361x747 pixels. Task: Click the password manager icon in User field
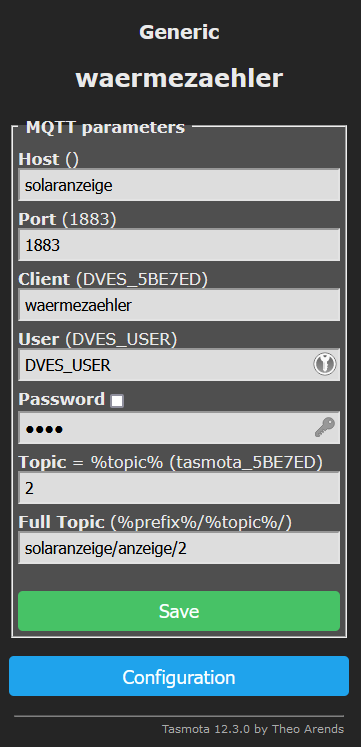pos(325,365)
